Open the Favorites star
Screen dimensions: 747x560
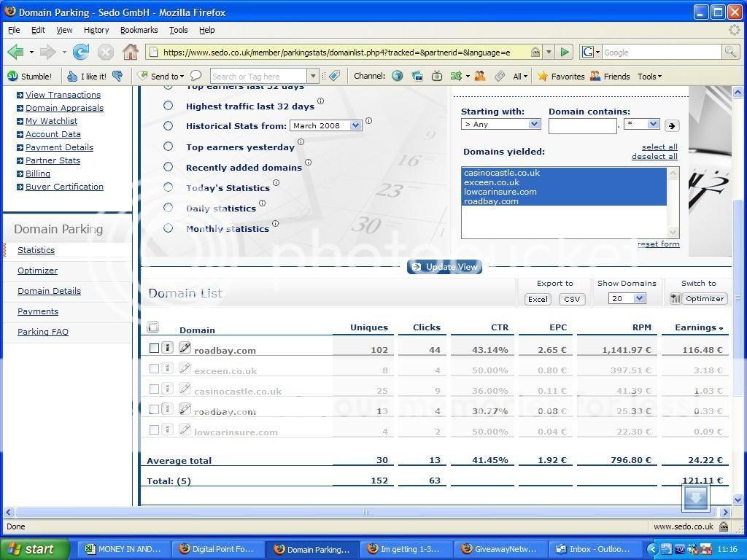561,76
